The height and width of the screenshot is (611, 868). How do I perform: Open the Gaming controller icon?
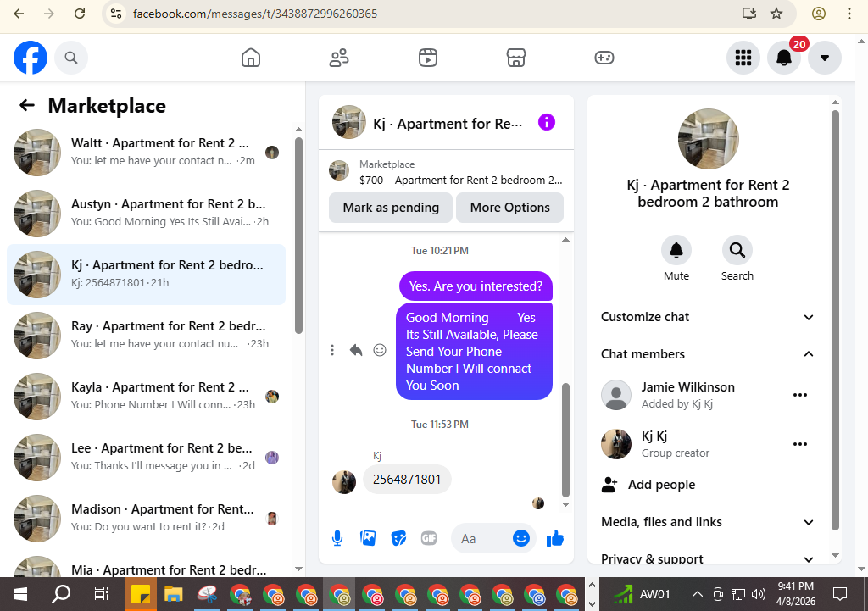(x=604, y=58)
